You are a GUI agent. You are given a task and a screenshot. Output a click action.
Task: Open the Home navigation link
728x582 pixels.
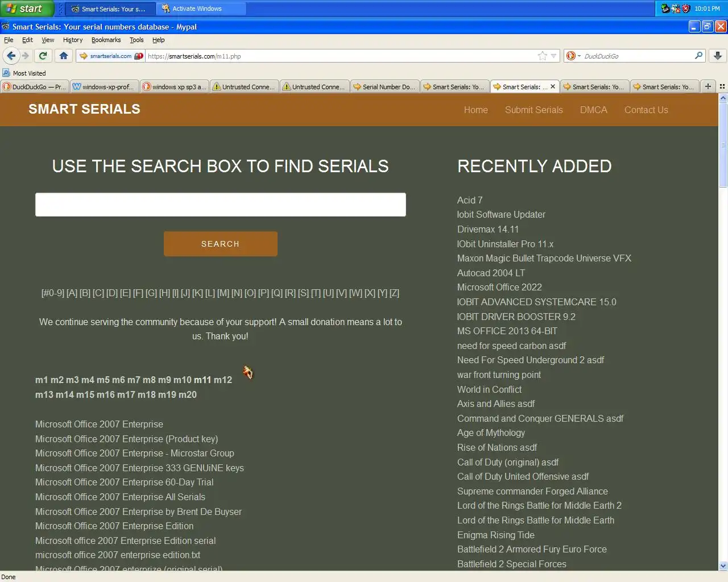coord(476,110)
